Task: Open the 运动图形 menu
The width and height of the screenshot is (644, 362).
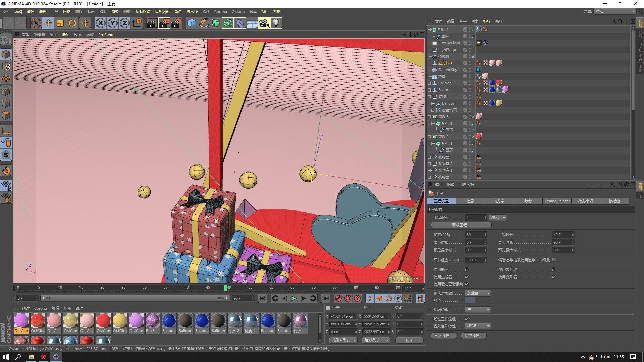Action: coord(162,12)
